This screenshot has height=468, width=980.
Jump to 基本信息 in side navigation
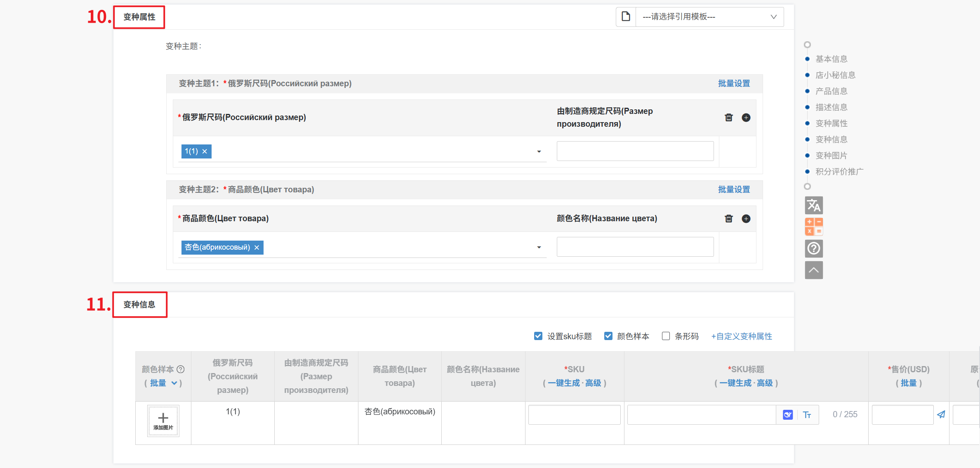pos(831,59)
